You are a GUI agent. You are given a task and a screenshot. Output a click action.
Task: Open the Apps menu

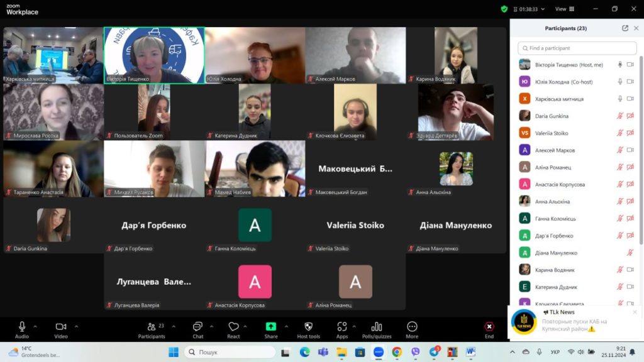pyautogui.click(x=342, y=329)
